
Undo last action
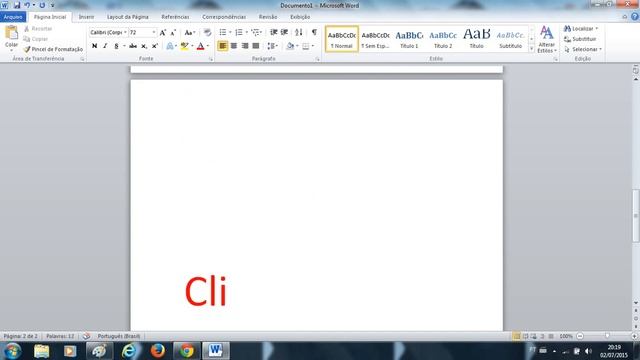click(27, 5)
